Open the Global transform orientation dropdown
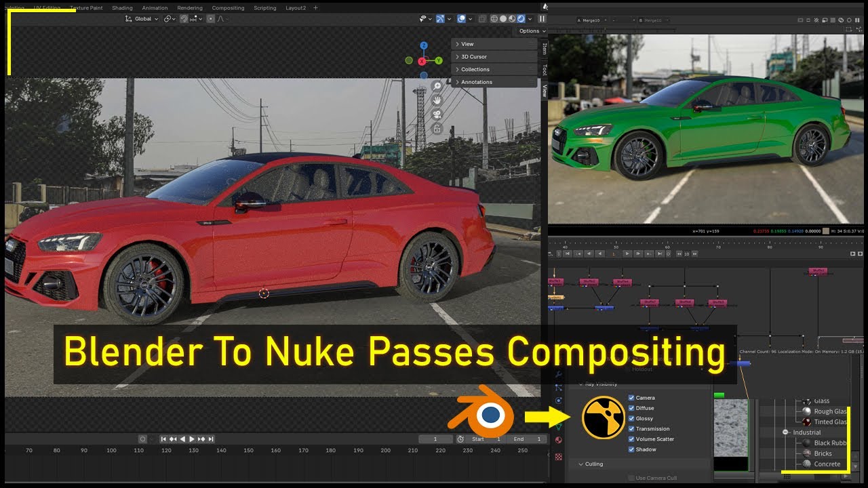Screen dimensions: 868x488 tap(142, 19)
